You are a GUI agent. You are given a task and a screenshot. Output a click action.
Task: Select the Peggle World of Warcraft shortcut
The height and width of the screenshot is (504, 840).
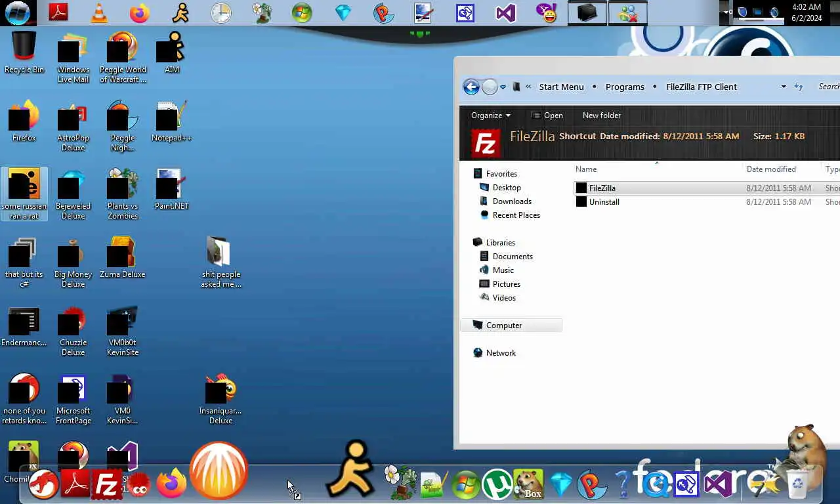coord(123,58)
